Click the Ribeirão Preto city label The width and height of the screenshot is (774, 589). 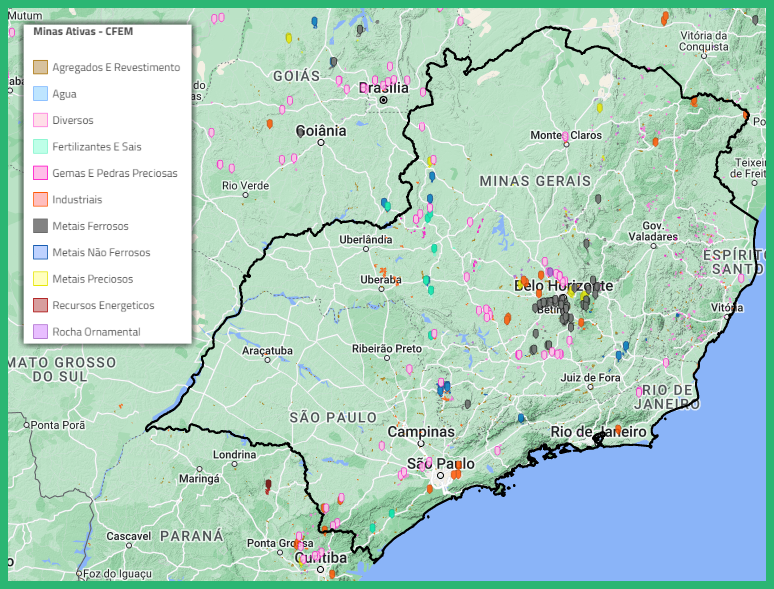pyautogui.click(x=386, y=348)
